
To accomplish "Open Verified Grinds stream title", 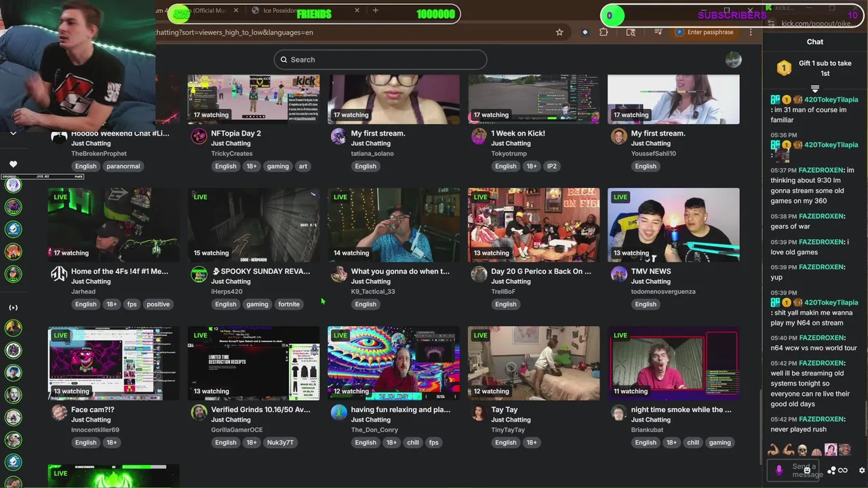I will 260,409.
